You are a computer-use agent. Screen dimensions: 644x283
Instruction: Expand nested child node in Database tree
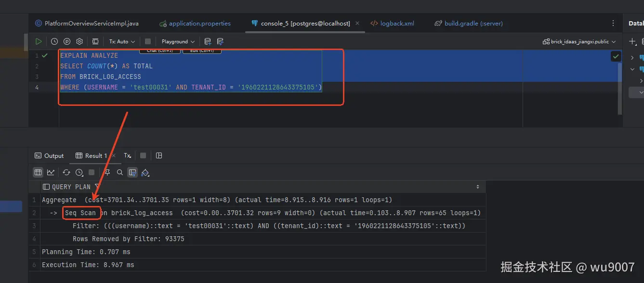pos(641,80)
